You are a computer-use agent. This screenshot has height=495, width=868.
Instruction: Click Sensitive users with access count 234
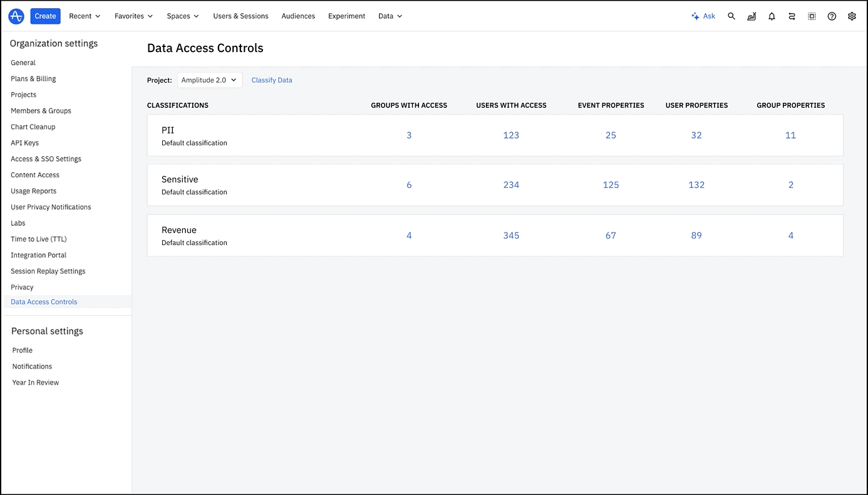511,185
